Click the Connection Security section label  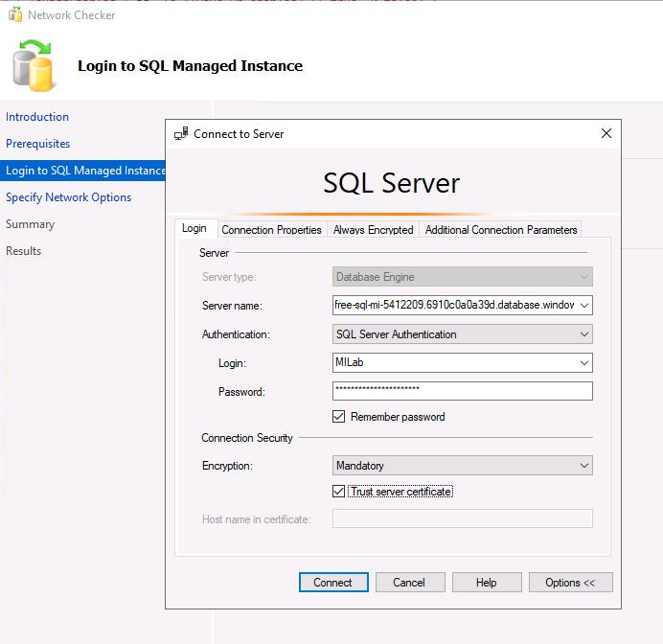pyautogui.click(x=247, y=438)
